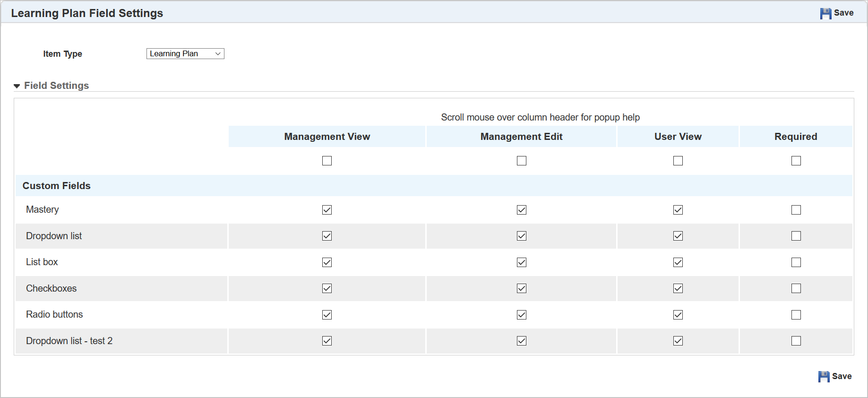
Task: Click the Save text link at top
Action: 843,13
